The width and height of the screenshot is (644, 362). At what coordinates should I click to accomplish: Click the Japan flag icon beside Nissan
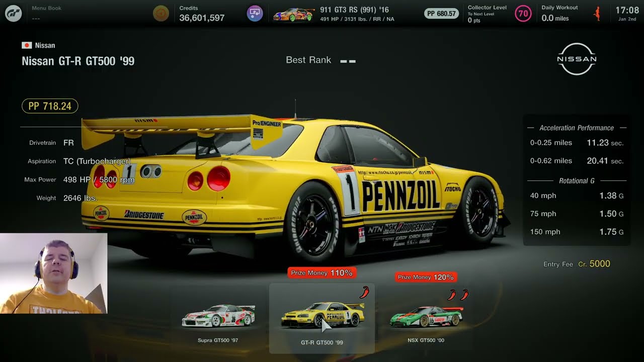27,45
